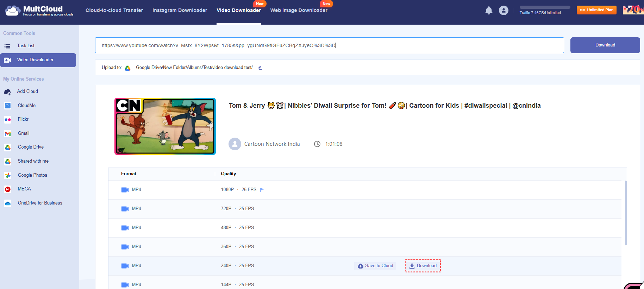
Task: Switch to the Video Downloader tab
Action: 239,10
